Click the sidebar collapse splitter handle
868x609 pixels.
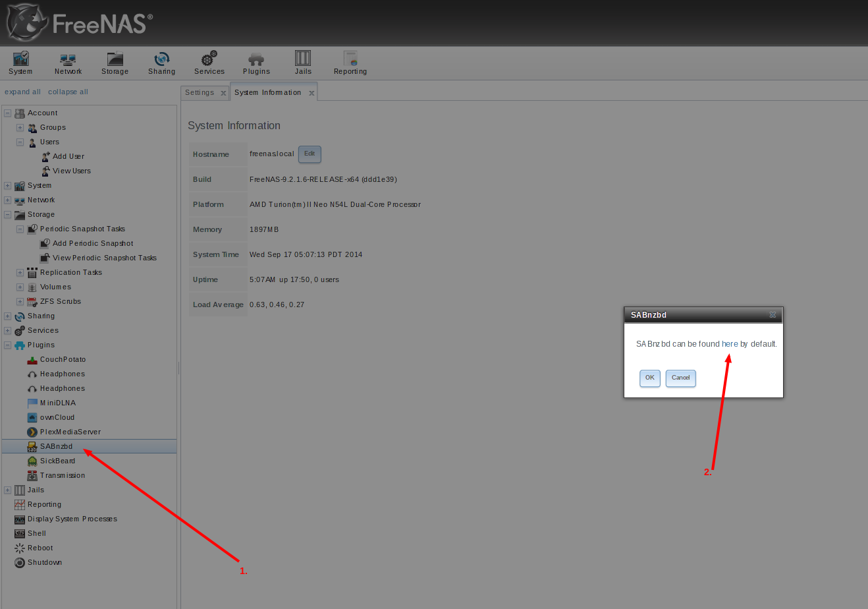178,368
